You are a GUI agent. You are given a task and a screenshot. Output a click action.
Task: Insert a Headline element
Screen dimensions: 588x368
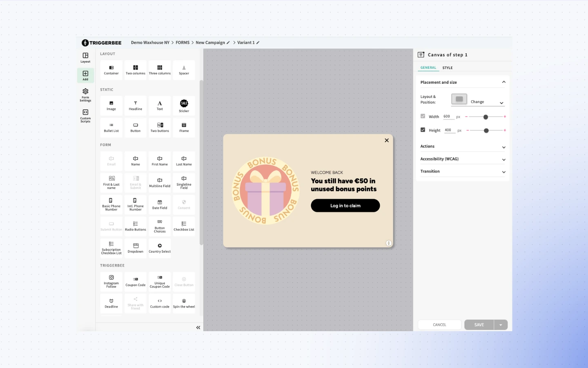pos(136,106)
